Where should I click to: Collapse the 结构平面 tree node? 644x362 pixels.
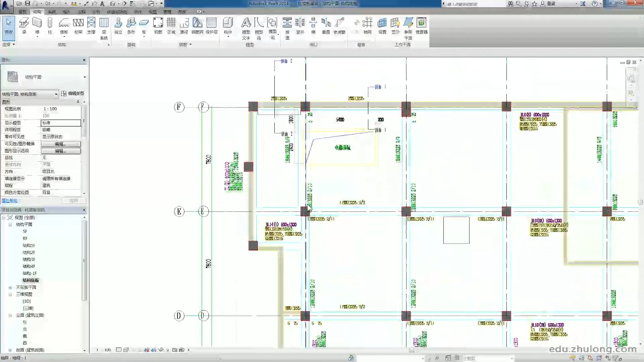click(10, 225)
